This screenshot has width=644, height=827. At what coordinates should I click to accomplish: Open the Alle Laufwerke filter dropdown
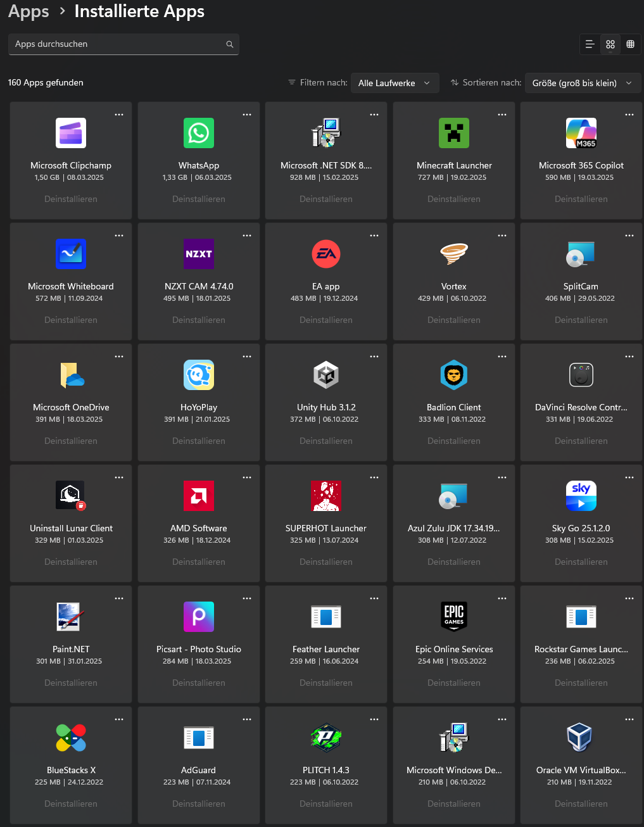click(395, 83)
